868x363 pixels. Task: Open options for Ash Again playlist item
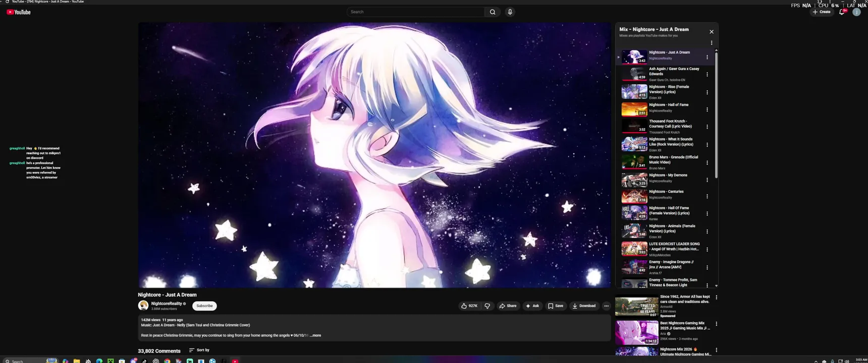coord(707,75)
